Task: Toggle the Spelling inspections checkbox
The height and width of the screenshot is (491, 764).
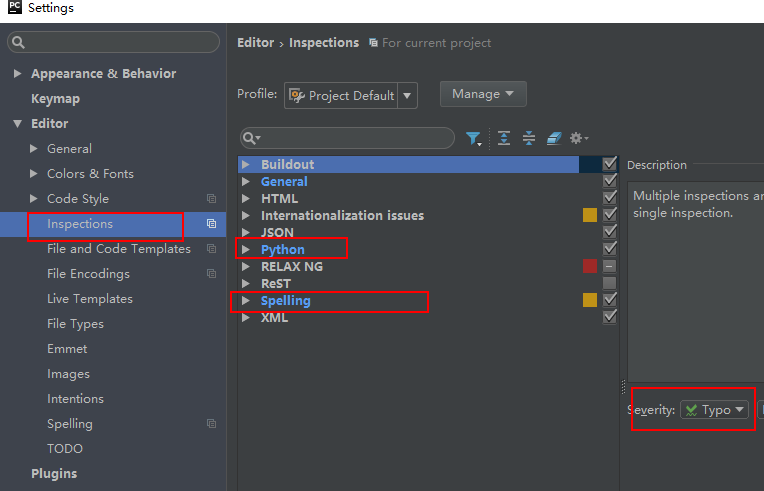Action: pos(610,300)
